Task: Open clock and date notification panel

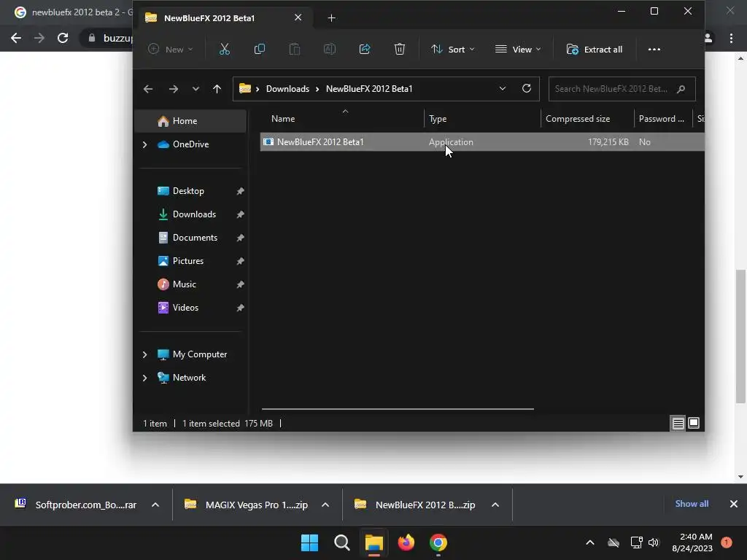Action: (692, 542)
